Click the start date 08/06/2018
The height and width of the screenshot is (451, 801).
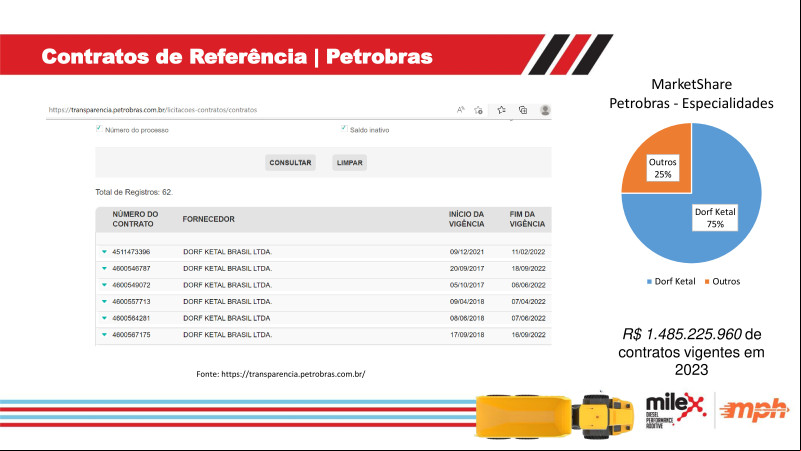coord(467,318)
